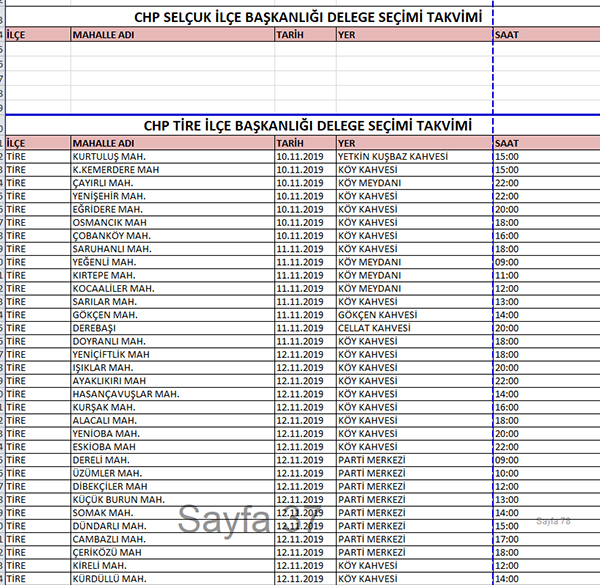Viewport: 600px width, 585px height.
Task: Select the 17:00 time in CAMBAZLI row
Action: [546, 539]
